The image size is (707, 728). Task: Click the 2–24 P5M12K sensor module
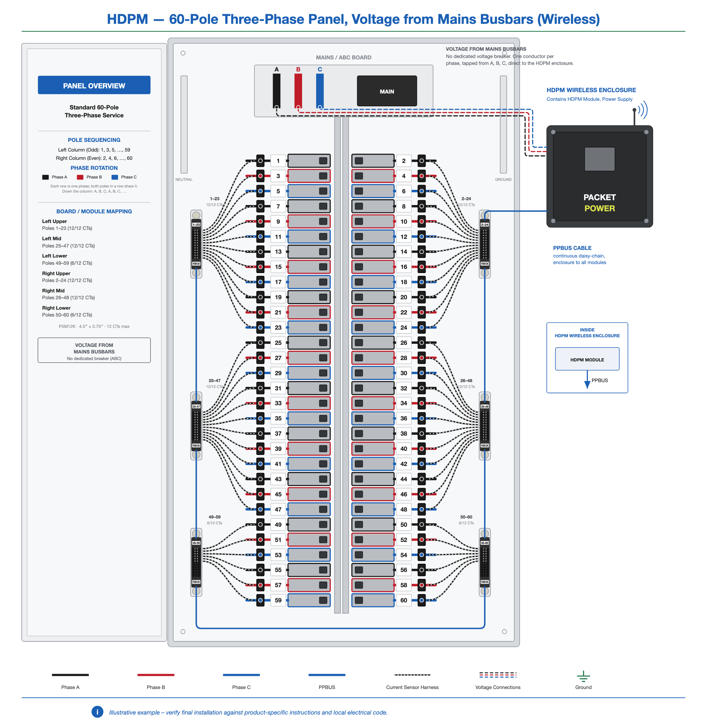click(x=484, y=244)
